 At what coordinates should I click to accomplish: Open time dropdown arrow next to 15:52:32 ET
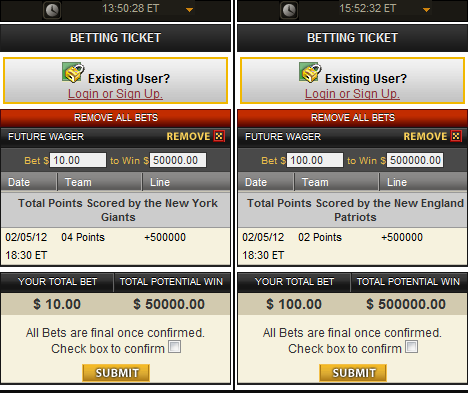pos(426,10)
